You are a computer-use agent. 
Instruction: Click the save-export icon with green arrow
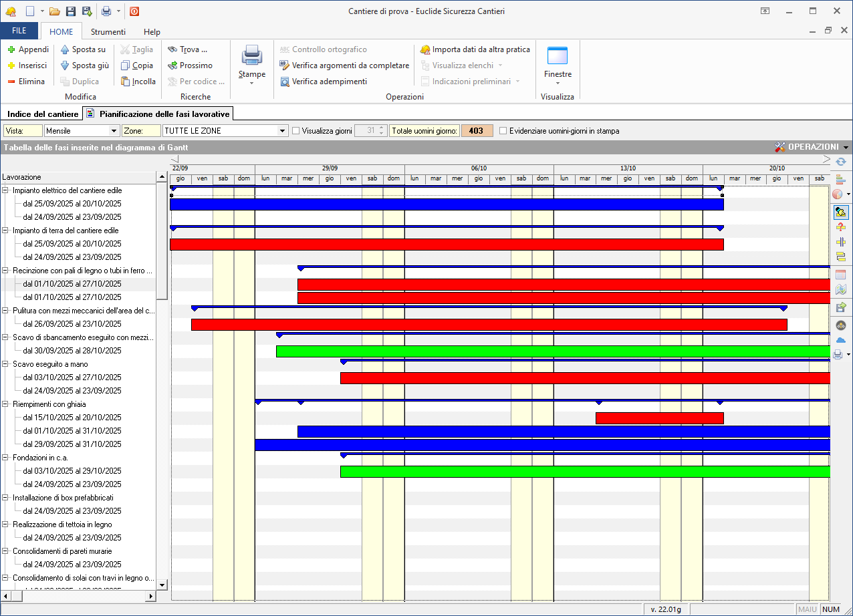[841, 307]
